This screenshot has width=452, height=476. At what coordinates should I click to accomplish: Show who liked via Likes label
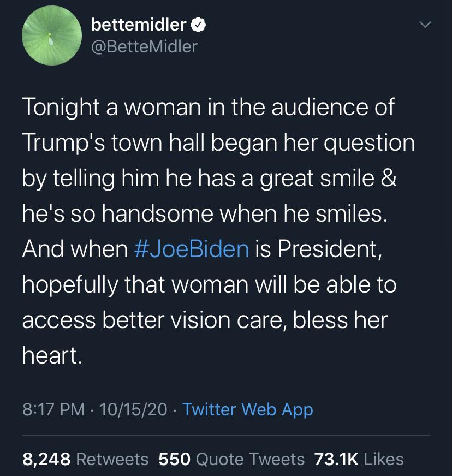click(x=384, y=459)
